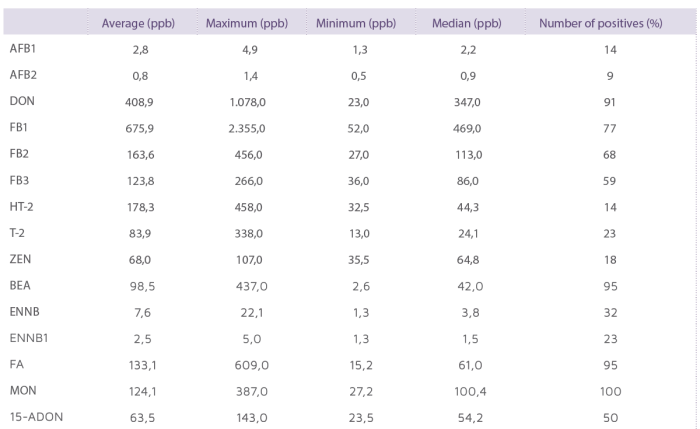Click the T-2 row label

click(17, 233)
